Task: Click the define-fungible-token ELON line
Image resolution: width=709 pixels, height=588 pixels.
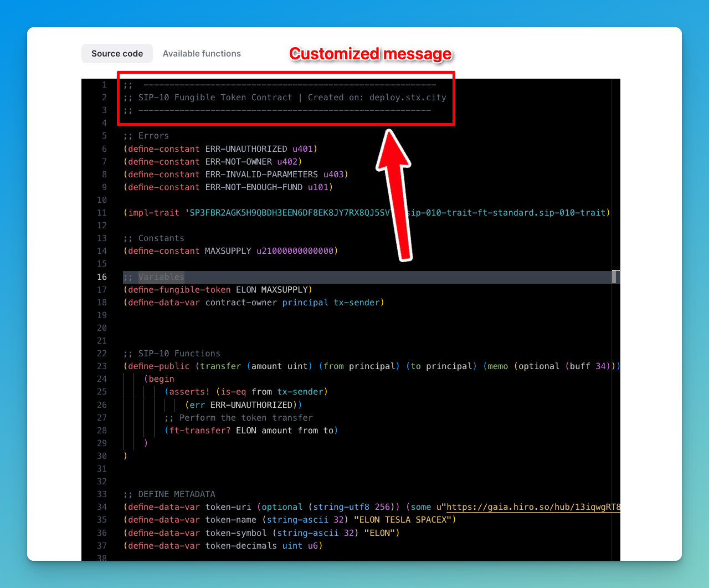Action: pyautogui.click(x=218, y=289)
